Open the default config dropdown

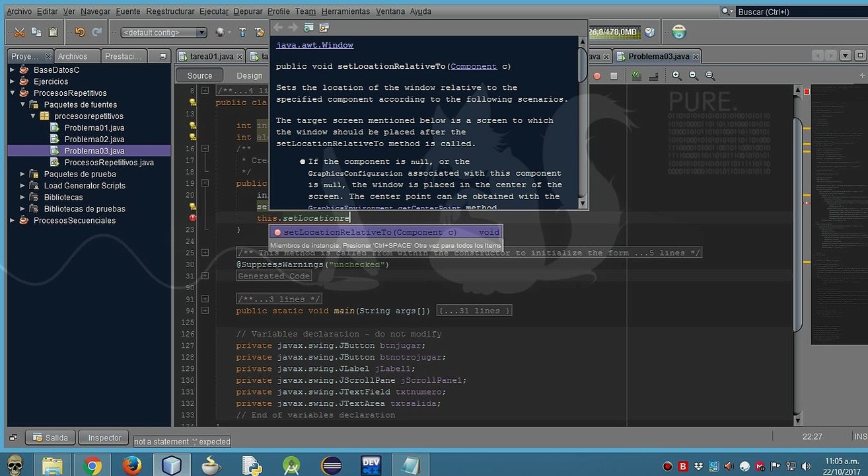(x=164, y=32)
